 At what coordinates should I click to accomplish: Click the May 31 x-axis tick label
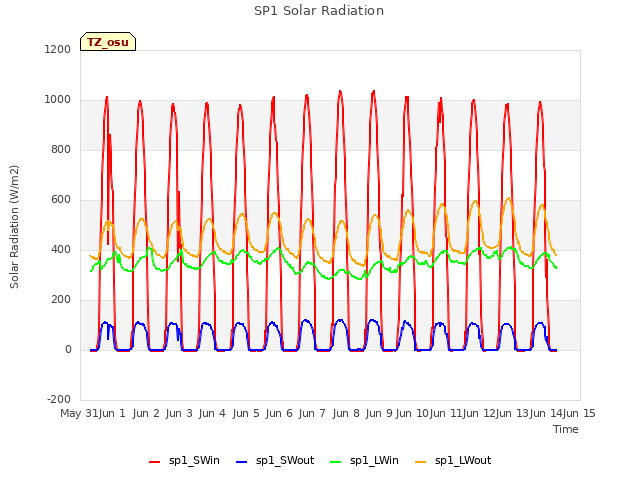click(x=79, y=413)
